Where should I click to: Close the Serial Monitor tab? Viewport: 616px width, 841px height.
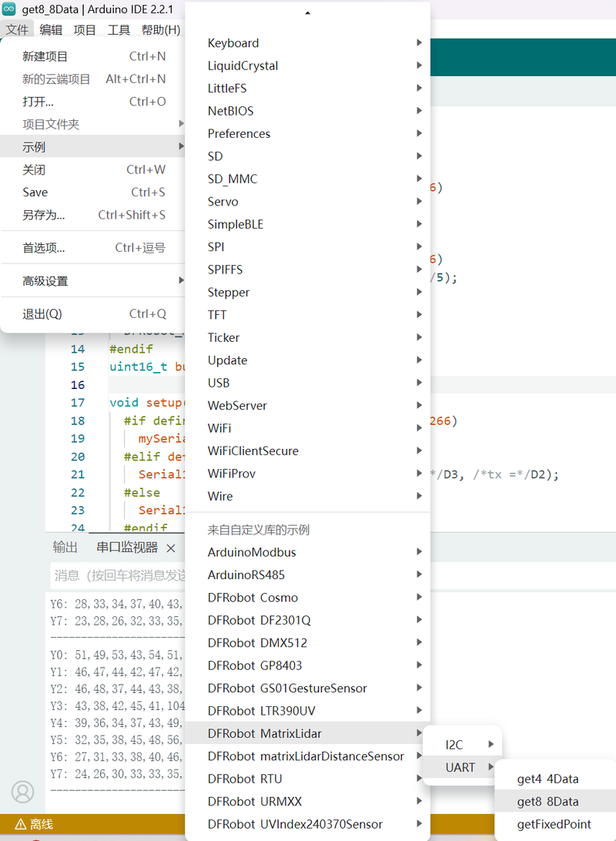[171, 548]
